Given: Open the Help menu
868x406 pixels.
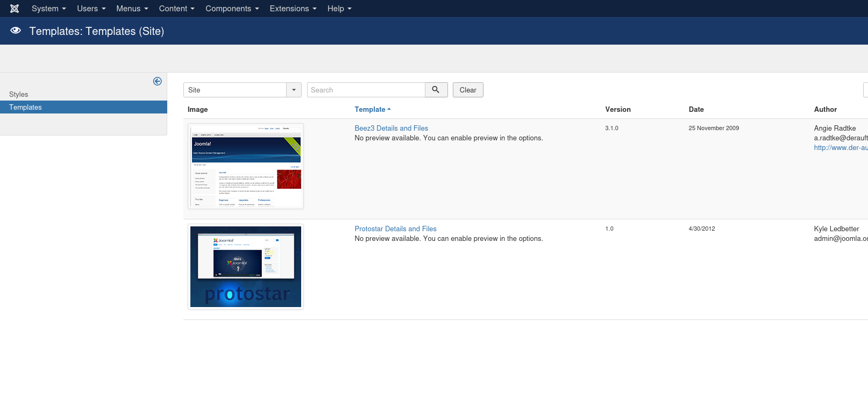Looking at the screenshot, I should [x=339, y=9].
